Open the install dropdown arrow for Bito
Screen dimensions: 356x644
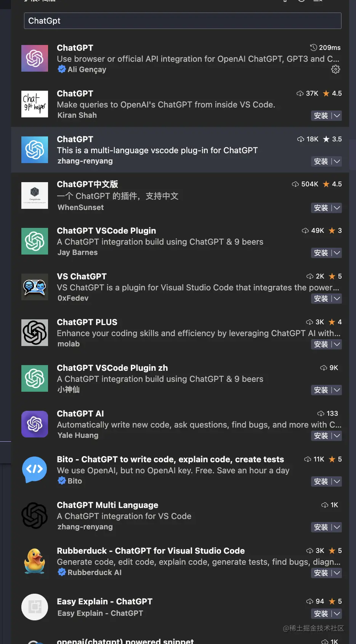337,482
